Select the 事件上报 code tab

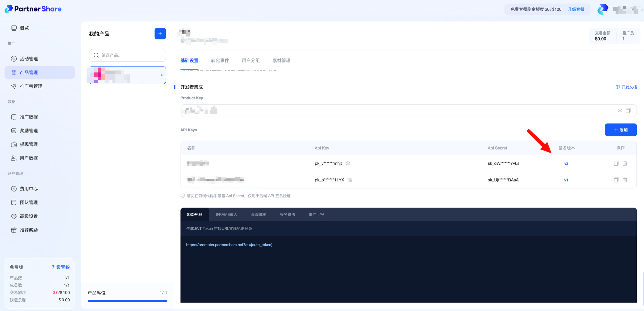(x=316, y=214)
